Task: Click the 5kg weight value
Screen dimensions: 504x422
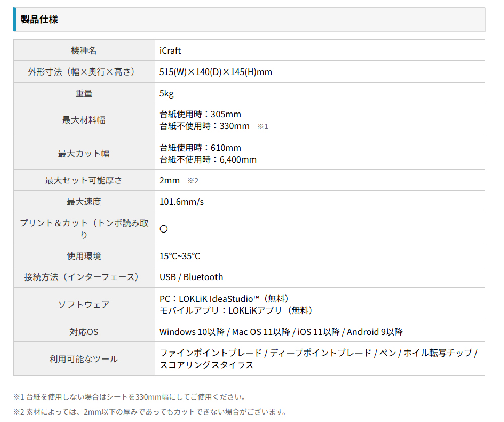Action: [x=166, y=94]
